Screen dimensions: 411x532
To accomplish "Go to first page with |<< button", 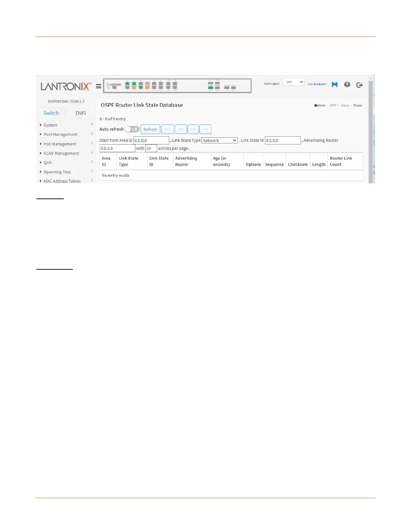I will 168,129.
